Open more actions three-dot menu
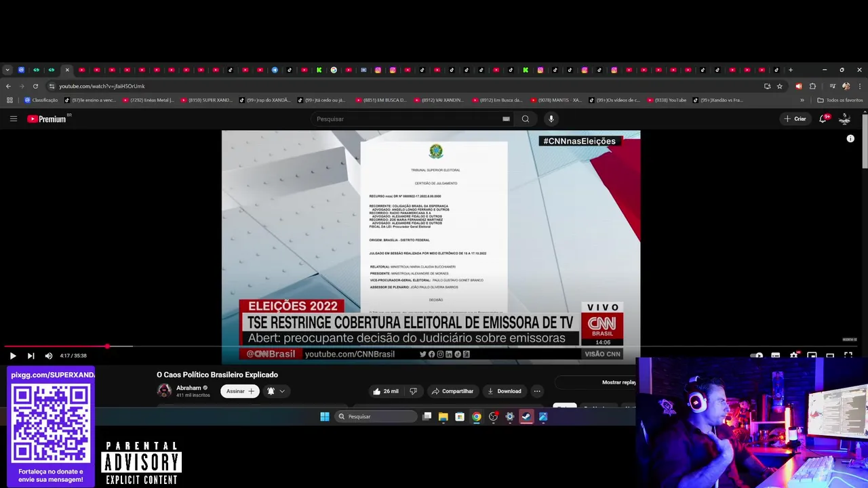Image resolution: width=868 pixels, height=488 pixels. (537, 391)
